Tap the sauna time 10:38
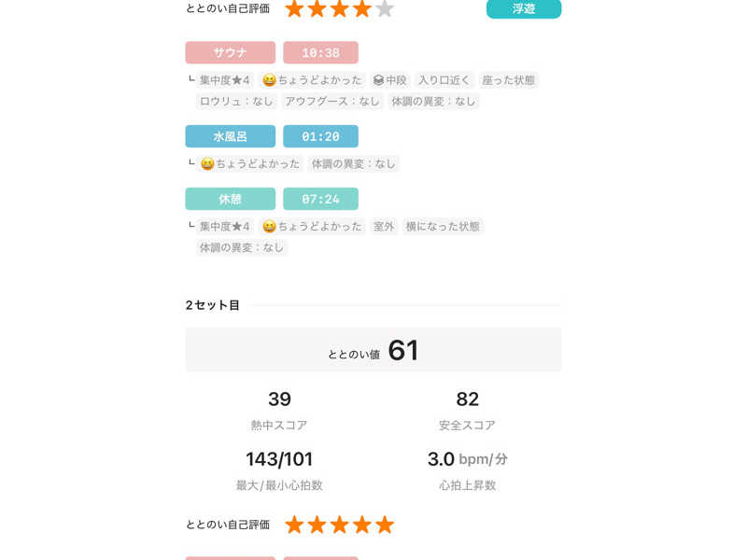747x560 pixels. pyautogui.click(x=320, y=52)
